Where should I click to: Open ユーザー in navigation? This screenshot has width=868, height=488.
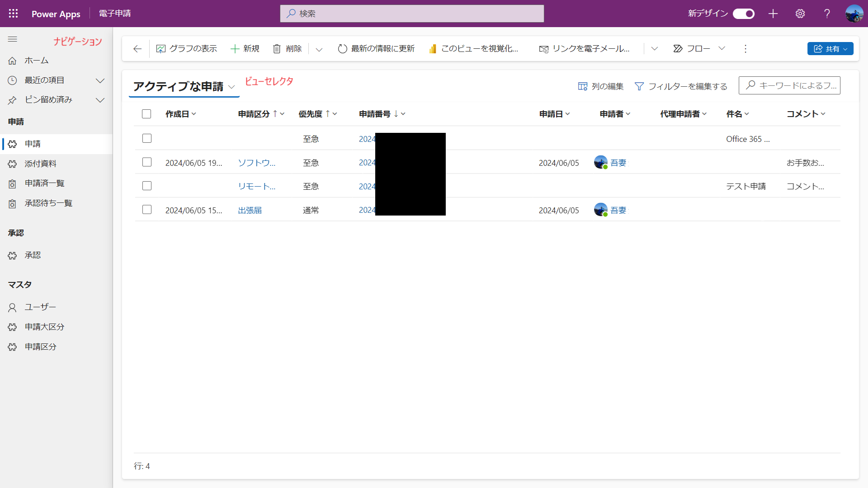tap(56, 307)
